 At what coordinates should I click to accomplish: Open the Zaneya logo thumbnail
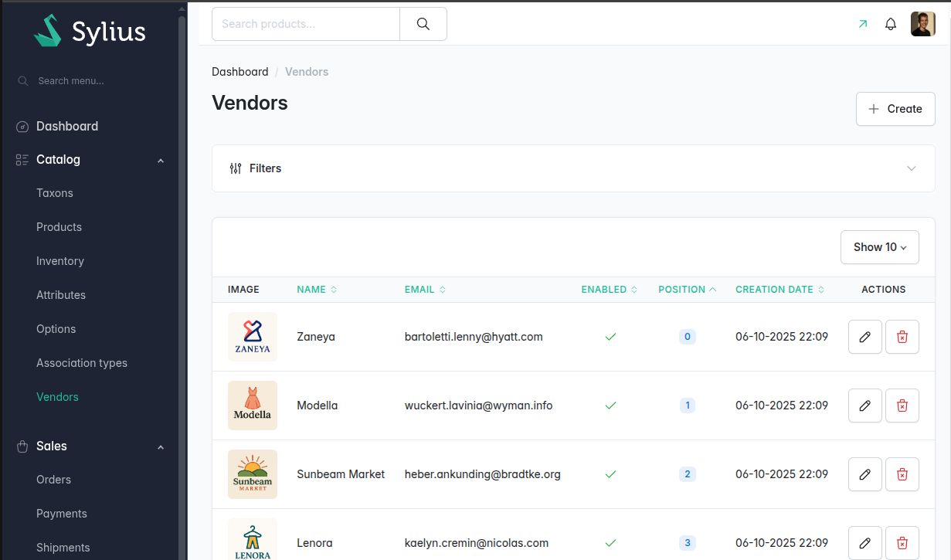click(x=253, y=337)
